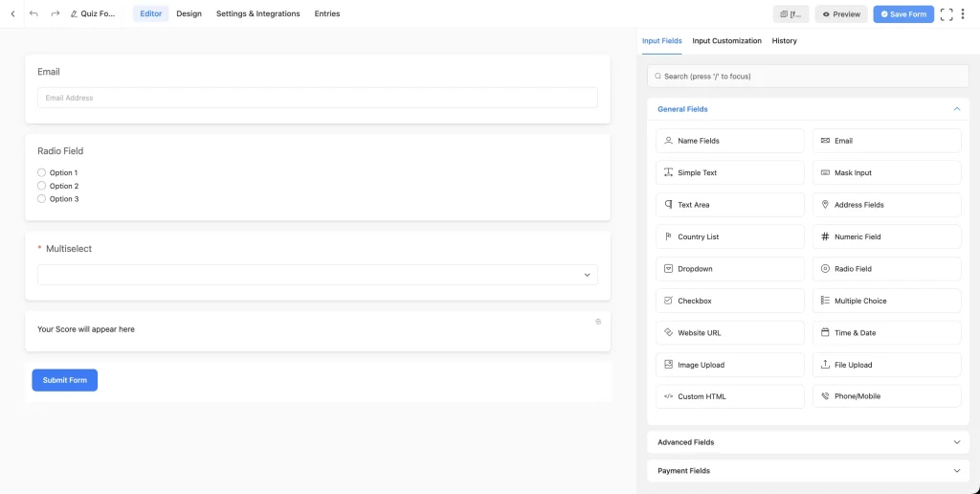This screenshot has height=494, width=980.
Task: Click the Image Upload picture icon
Action: pyautogui.click(x=668, y=365)
